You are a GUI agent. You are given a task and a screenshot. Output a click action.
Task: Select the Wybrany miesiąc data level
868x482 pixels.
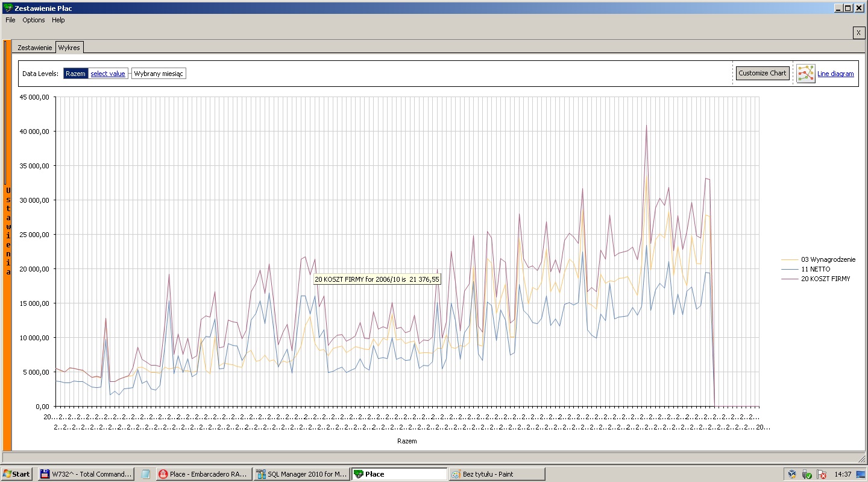pyautogui.click(x=159, y=74)
